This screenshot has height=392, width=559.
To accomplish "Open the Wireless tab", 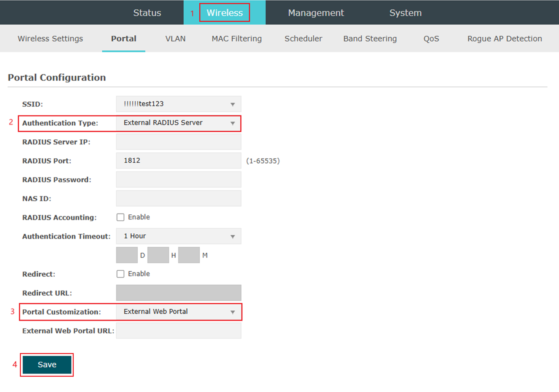I will (x=224, y=12).
